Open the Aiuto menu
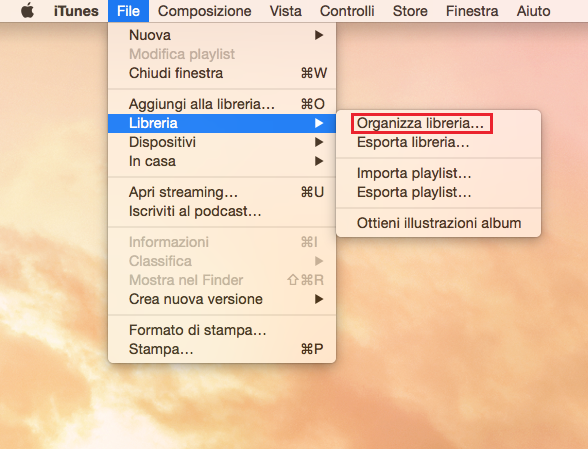The width and height of the screenshot is (588, 449). (x=533, y=11)
